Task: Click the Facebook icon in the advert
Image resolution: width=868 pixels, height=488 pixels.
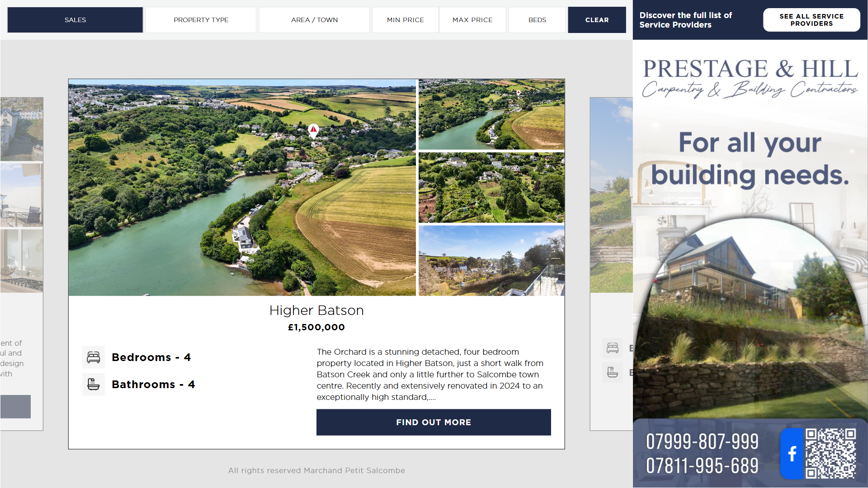Action: 792,453
